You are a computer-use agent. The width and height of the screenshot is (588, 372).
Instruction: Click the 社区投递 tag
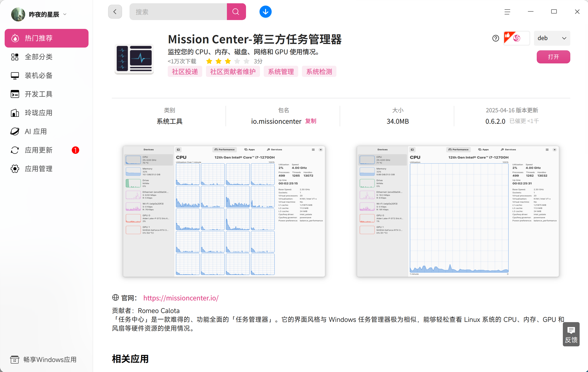pyautogui.click(x=185, y=72)
